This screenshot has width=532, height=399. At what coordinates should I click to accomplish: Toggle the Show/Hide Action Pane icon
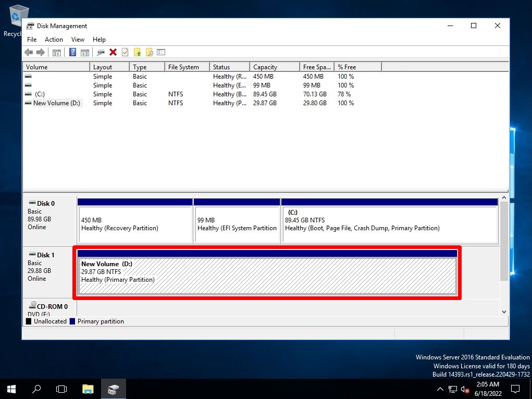click(x=85, y=52)
